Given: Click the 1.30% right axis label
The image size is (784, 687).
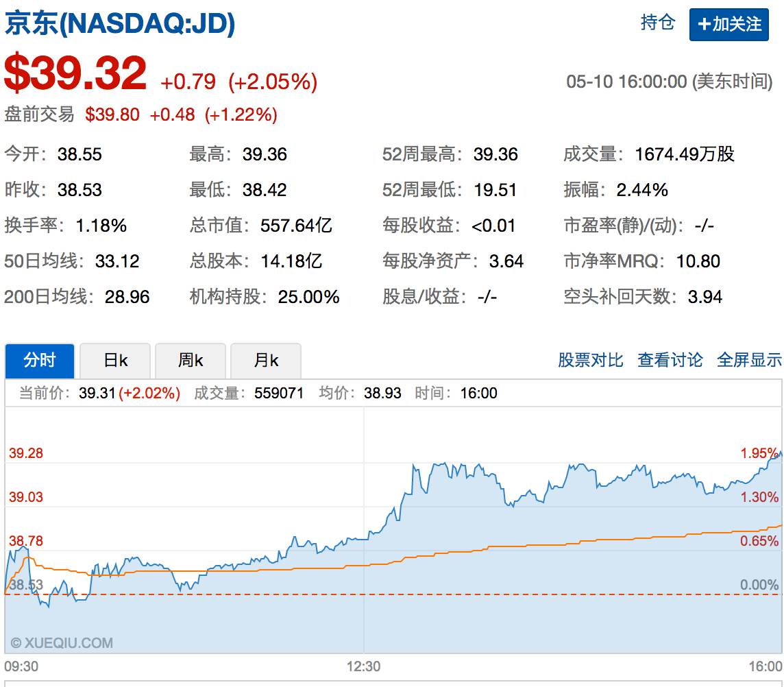Looking at the screenshot, I should pyautogui.click(x=759, y=497).
